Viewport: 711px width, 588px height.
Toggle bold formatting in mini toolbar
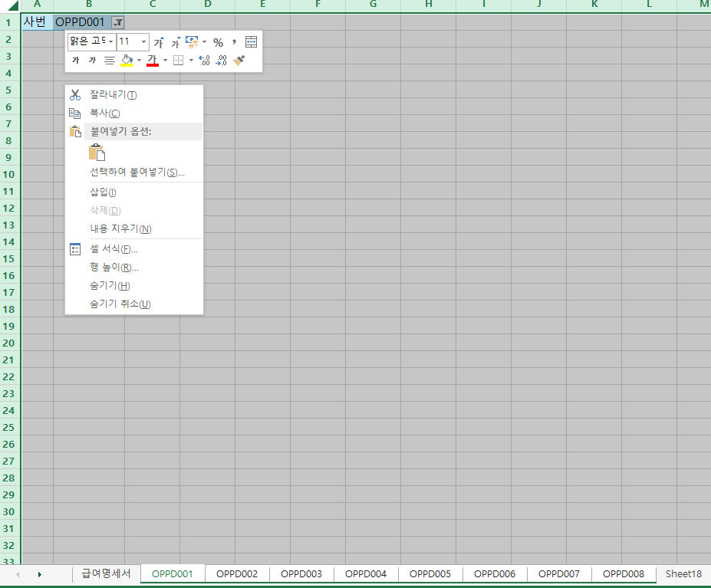pyautogui.click(x=75, y=60)
